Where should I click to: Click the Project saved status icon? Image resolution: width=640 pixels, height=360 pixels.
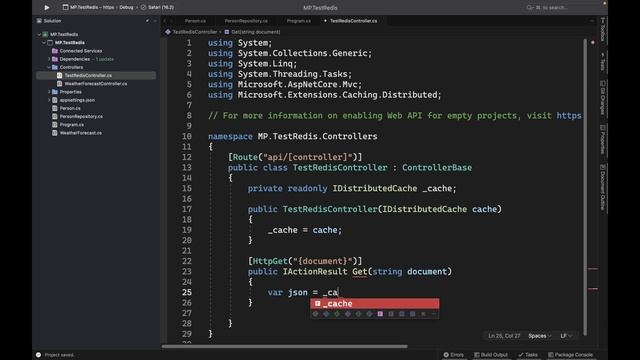click(x=38, y=355)
